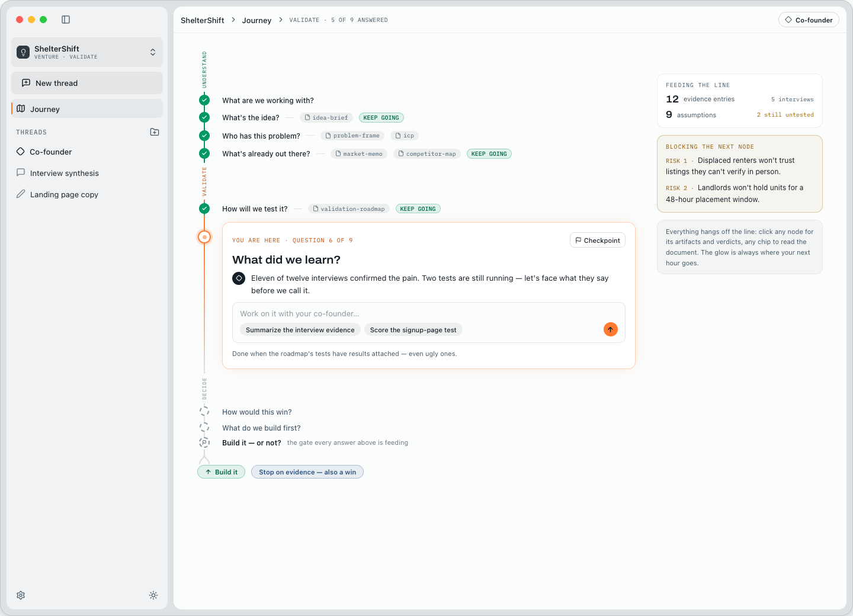Open the market-memo document chip
This screenshot has width=853, height=616.
tap(359, 153)
